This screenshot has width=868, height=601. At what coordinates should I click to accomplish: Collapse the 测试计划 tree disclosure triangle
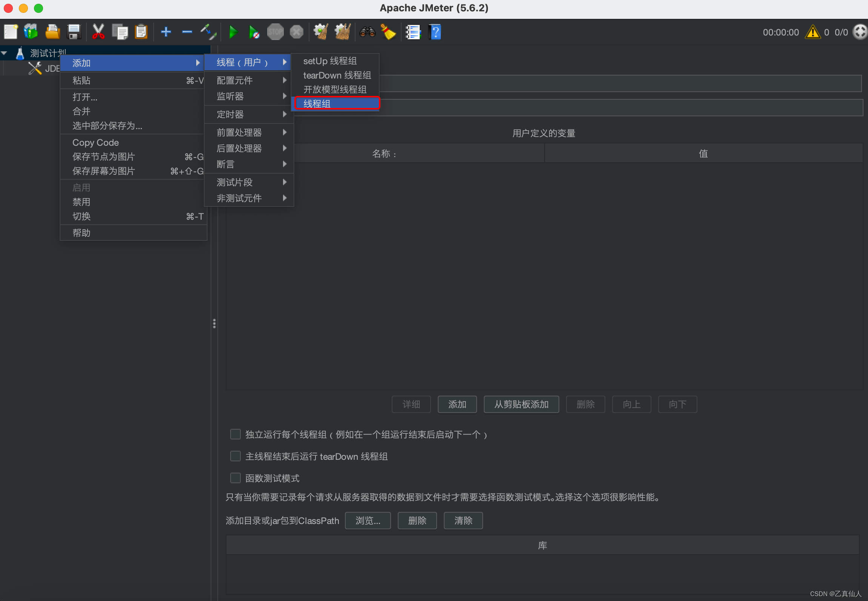tap(4, 53)
